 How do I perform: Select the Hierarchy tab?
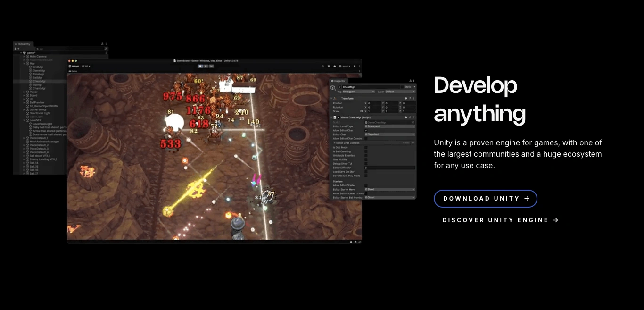click(23, 44)
